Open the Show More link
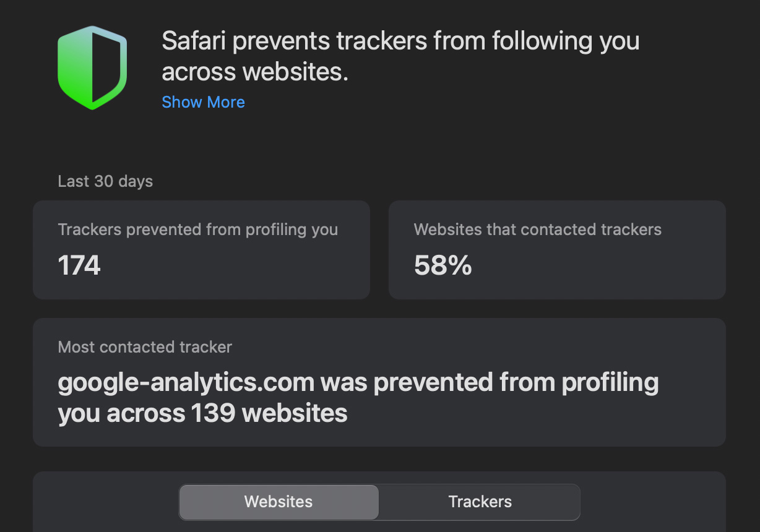Screen dimensions: 760x532 pyautogui.click(x=203, y=102)
